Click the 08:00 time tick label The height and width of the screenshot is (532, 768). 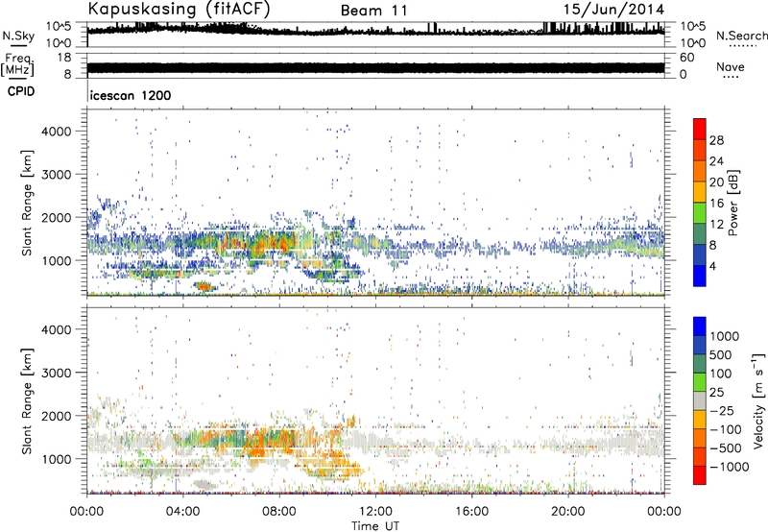click(x=279, y=512)
